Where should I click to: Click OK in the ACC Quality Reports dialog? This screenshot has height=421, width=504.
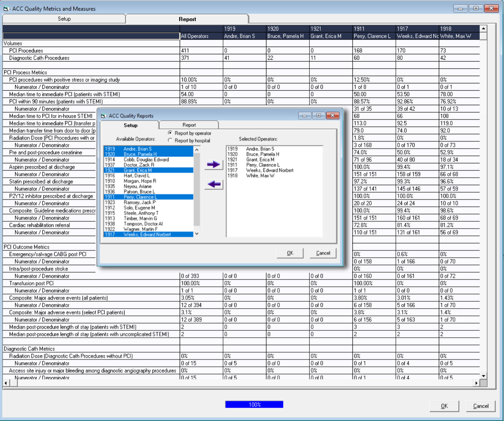290,253
